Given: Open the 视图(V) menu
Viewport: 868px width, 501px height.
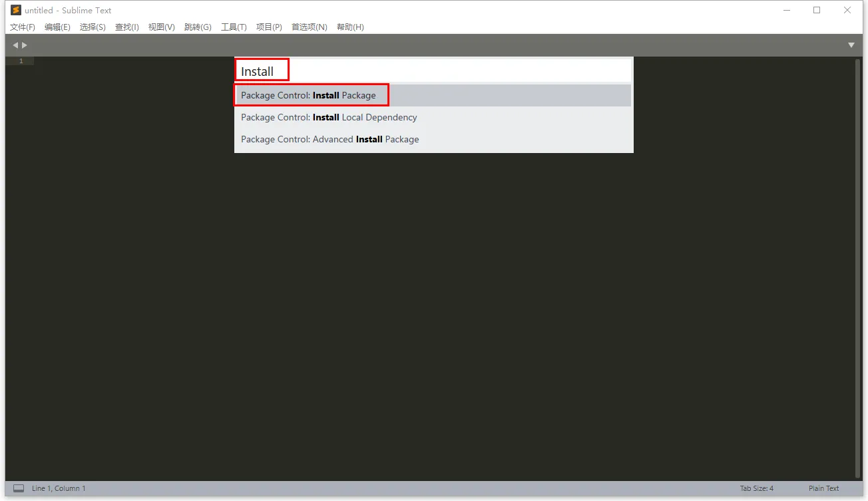Looking at the screenshot, I should [161, 27].
